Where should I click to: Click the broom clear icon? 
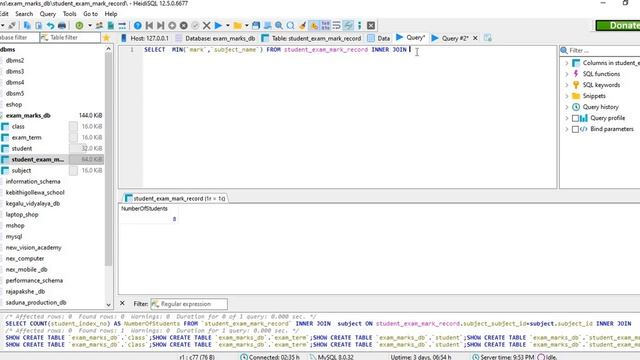click(x=302, y=25)
